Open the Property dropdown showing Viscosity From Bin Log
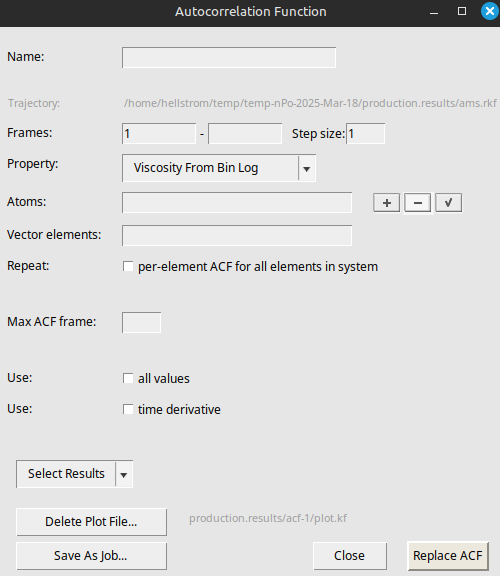 [219, 168]
